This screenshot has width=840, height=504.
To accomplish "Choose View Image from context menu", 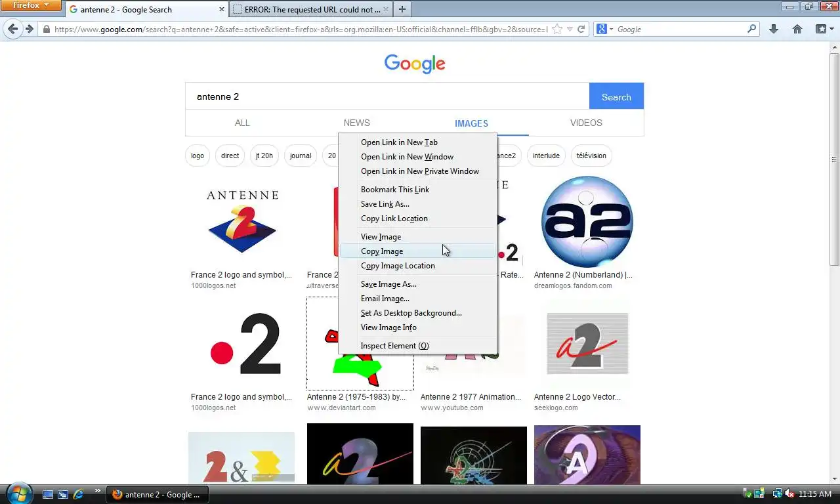I will click(x=417, y=237).
